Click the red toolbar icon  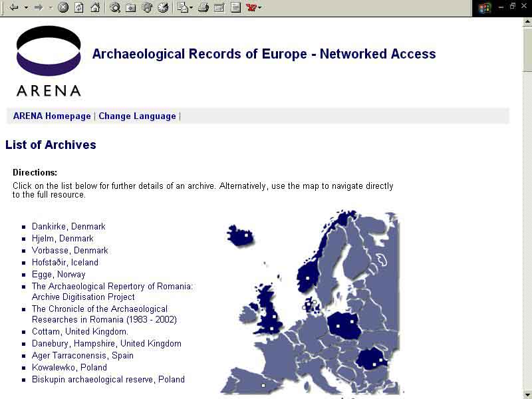coord(251,7)
